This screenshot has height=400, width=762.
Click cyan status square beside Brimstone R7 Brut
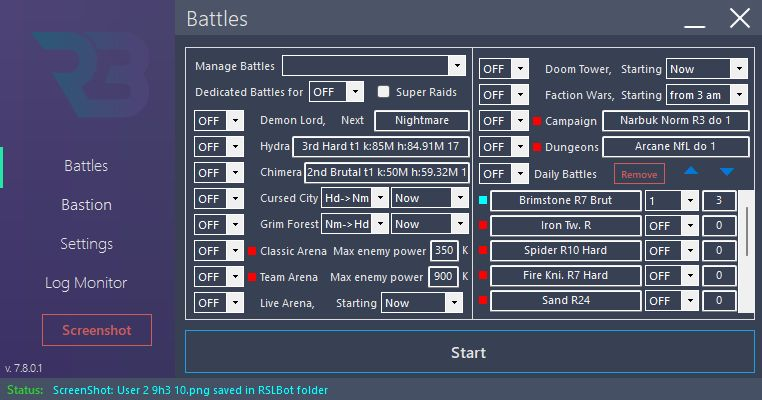(483, 200)
